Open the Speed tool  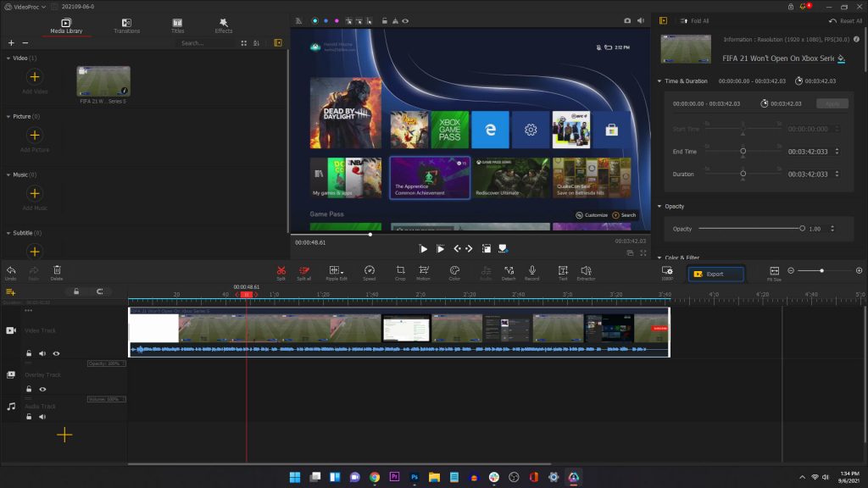point(370,272)
